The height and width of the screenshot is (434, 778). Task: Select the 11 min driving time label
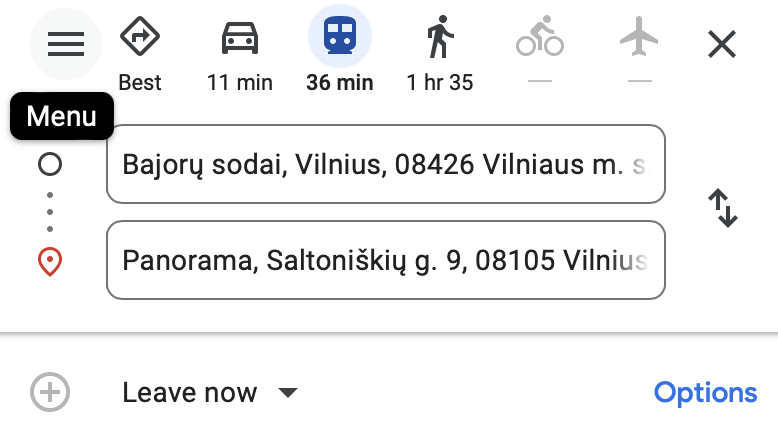240,83
